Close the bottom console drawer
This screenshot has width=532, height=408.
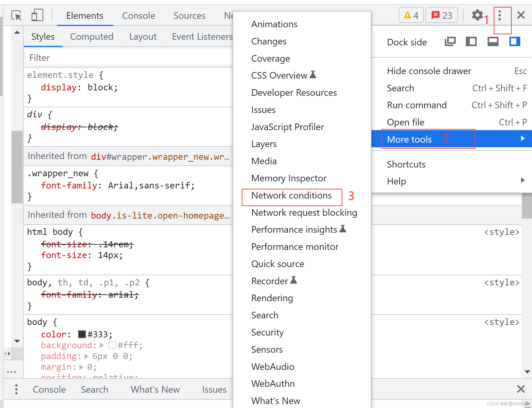[x=520, y=389]
